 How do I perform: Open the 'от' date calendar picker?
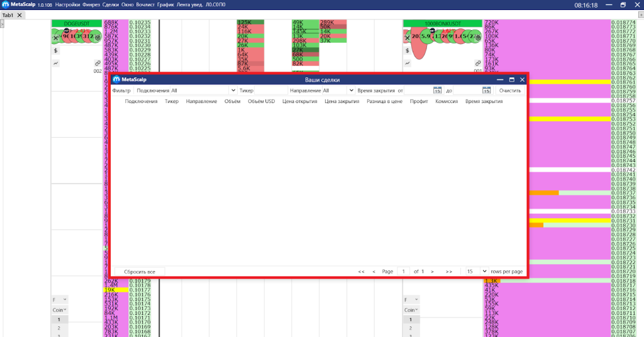[x=438, y=91]
